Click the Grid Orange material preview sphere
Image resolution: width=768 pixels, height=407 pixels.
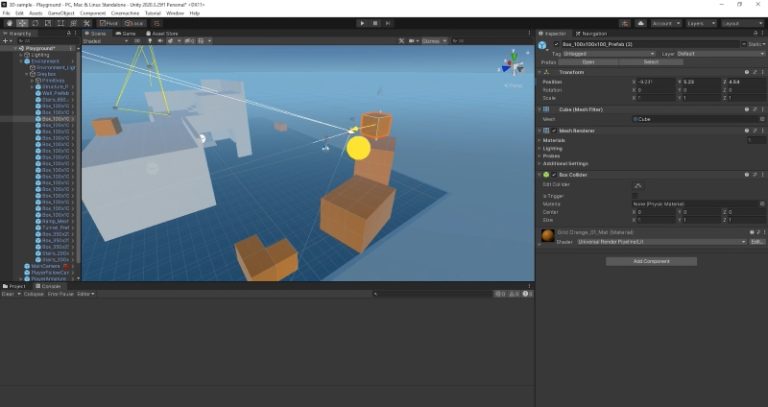click(x=546, y=237)
